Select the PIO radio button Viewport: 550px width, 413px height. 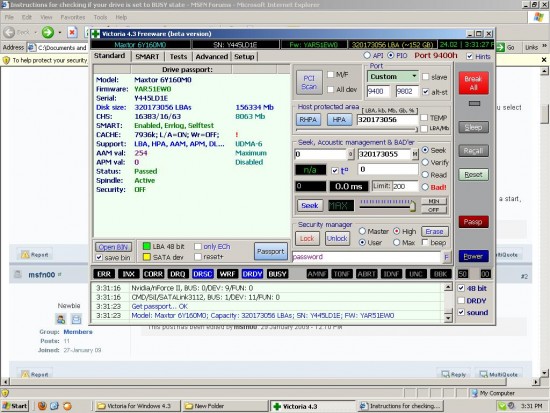click(390, 55)
